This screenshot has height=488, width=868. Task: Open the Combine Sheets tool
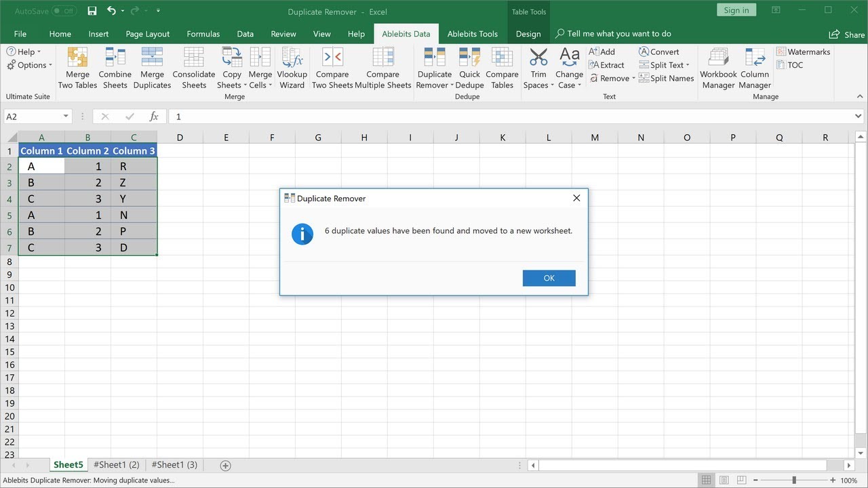point(115,68)
